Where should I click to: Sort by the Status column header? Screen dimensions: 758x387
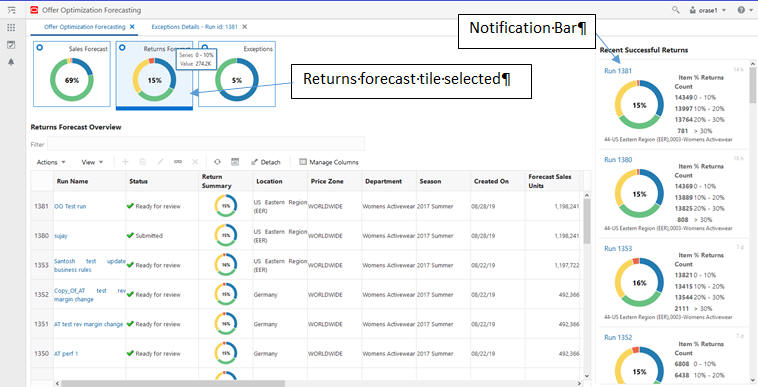tap(138, 181)
